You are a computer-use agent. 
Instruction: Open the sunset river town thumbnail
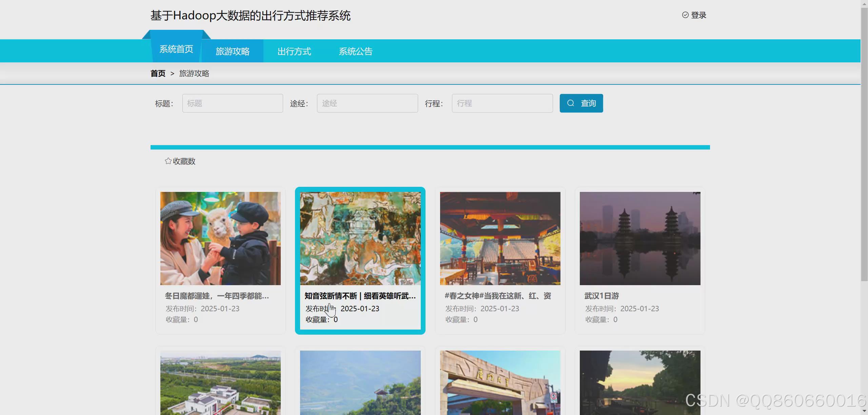click(640, 383)
